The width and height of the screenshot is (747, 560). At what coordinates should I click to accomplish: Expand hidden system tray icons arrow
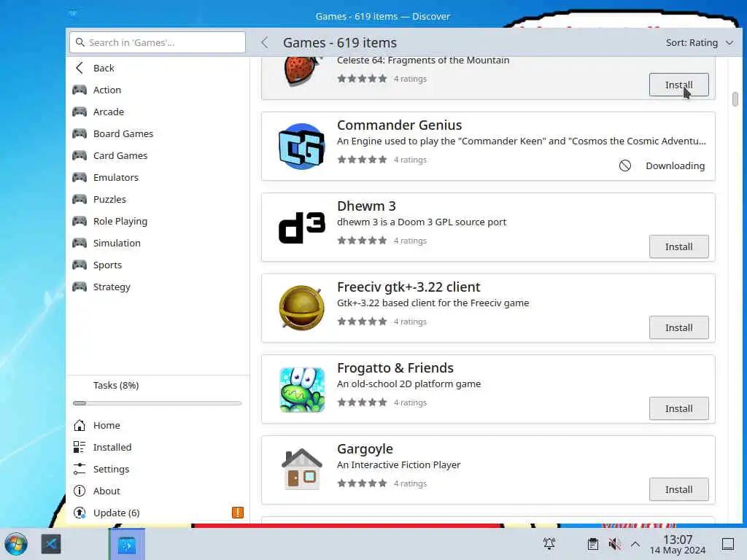[x=635, y=544]
